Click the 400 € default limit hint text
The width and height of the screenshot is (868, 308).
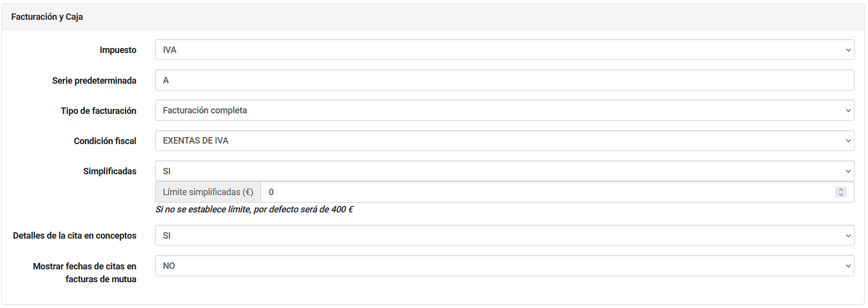pyautogui.click(x=254, y=209)
